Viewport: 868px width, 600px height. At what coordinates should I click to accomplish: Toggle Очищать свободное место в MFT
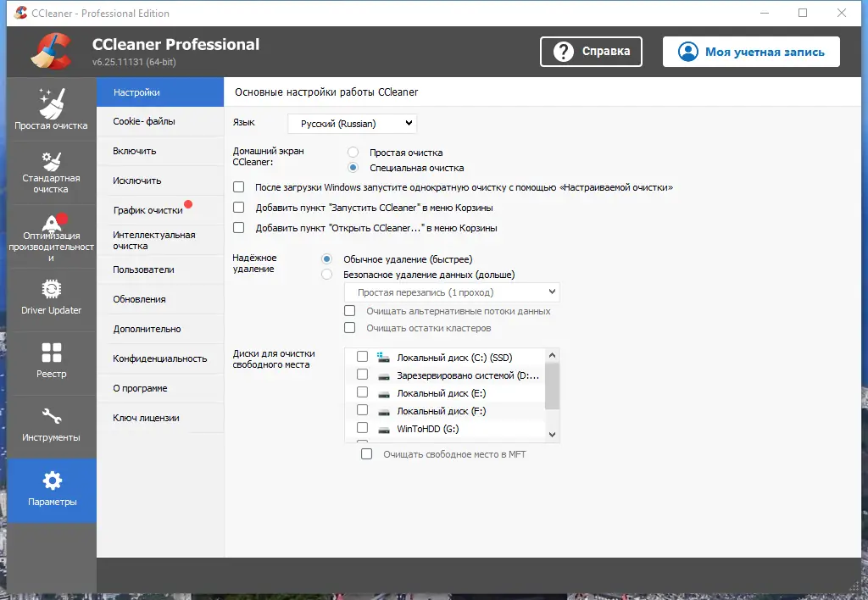point(366,454)
